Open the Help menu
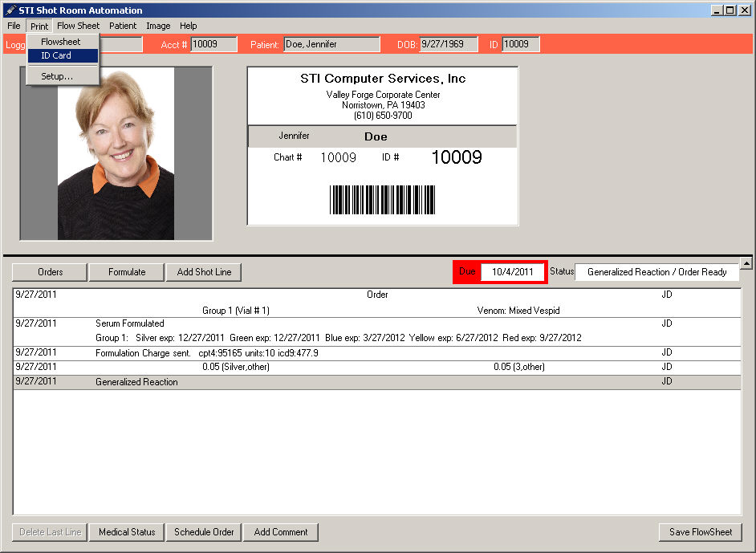 [x=188, y=26]
